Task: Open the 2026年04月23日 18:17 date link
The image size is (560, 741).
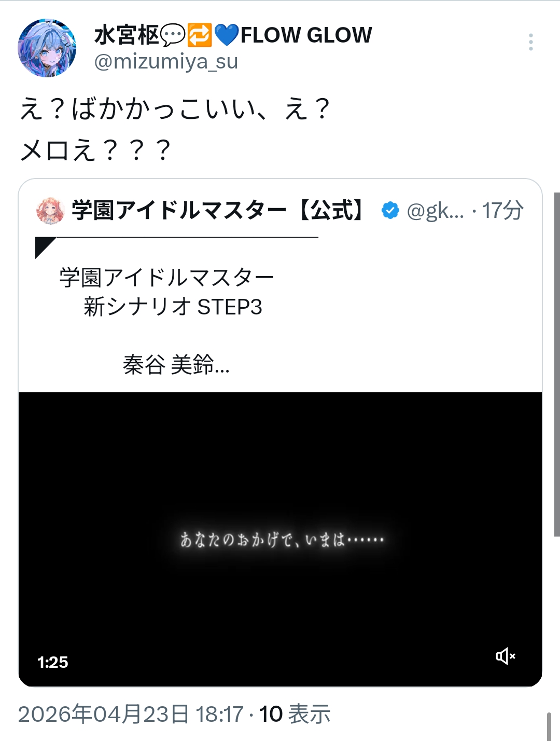Action: (131, 714)
